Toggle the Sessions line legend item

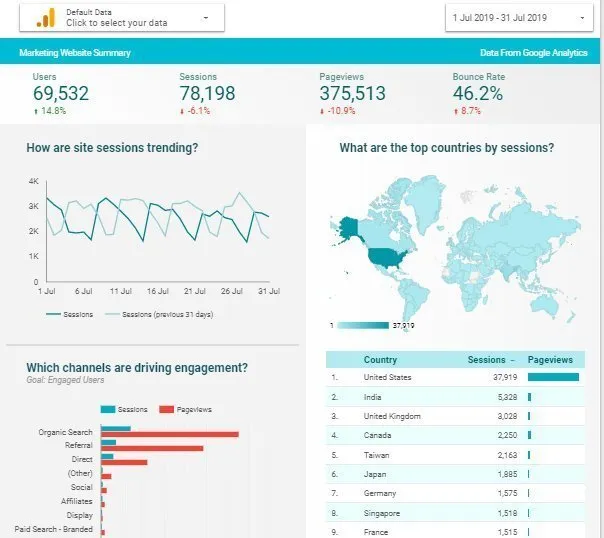point(70,314)
